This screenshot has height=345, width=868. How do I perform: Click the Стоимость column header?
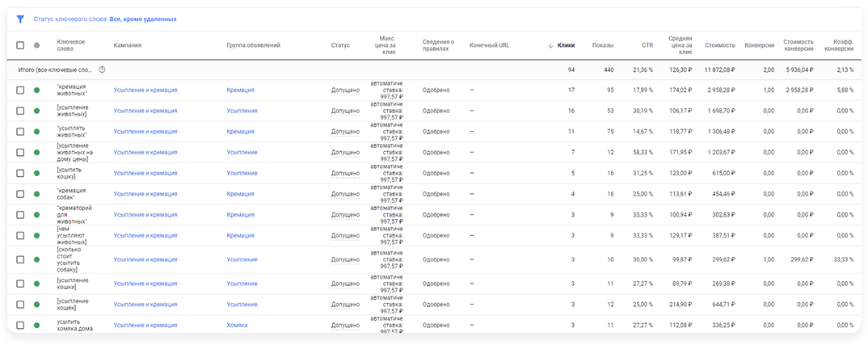click(x=719, y=45)
